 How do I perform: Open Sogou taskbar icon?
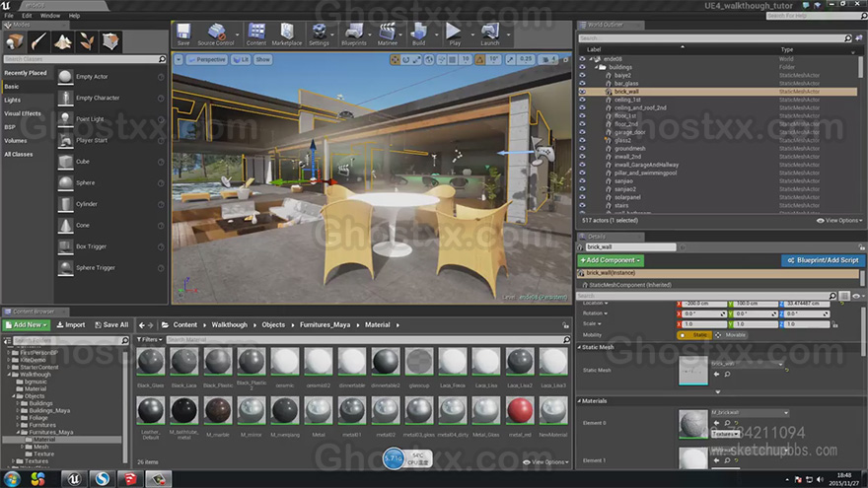click(x=102, y=479)
